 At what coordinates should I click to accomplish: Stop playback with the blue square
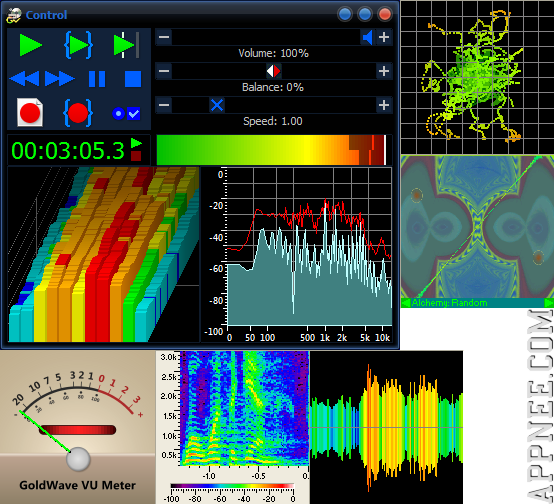pyautogui.click(x=133, y=79)
